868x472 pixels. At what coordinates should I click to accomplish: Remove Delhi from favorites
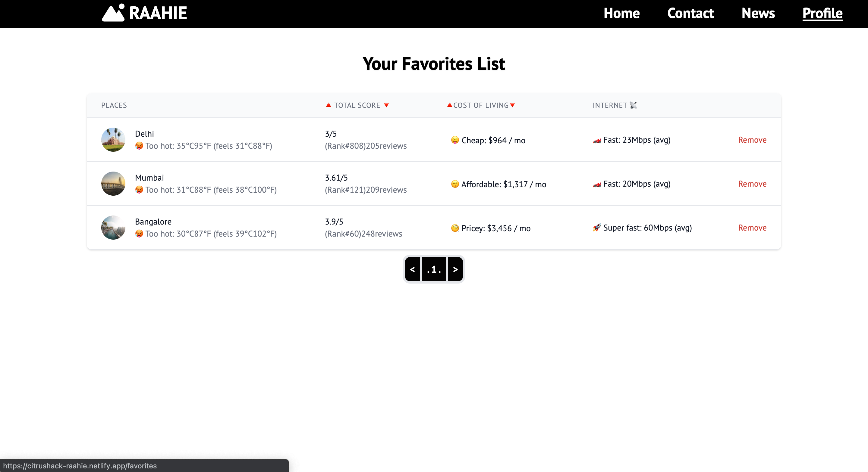point(752,140)
